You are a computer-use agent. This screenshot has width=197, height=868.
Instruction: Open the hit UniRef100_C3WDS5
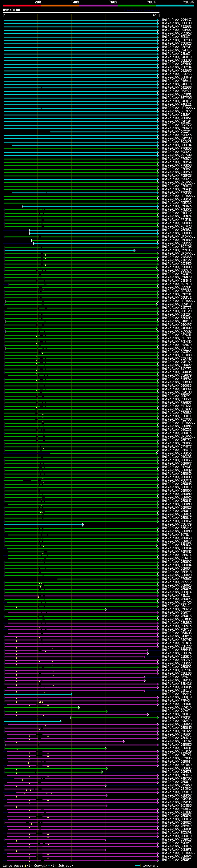177,623
